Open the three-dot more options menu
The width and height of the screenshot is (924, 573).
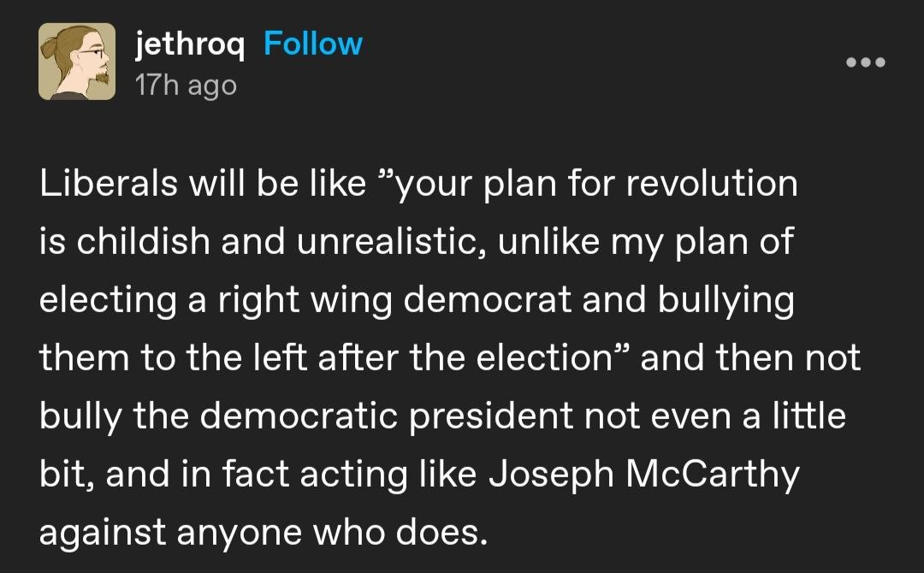tap(865, 62)
